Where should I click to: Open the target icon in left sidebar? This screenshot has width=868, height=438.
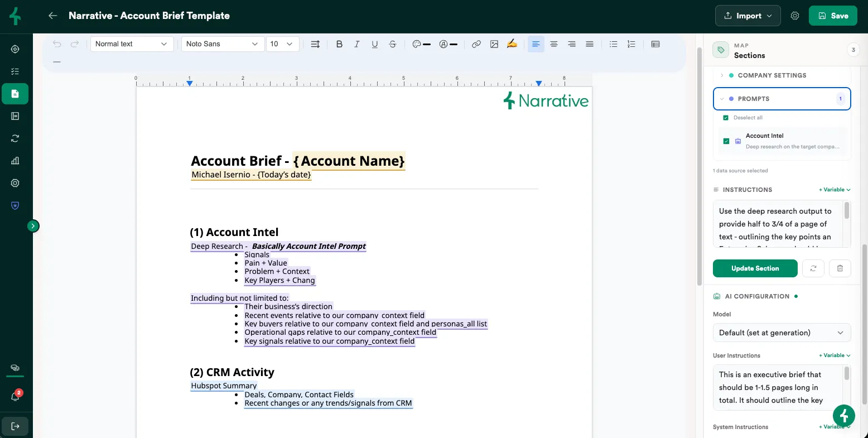15,49
